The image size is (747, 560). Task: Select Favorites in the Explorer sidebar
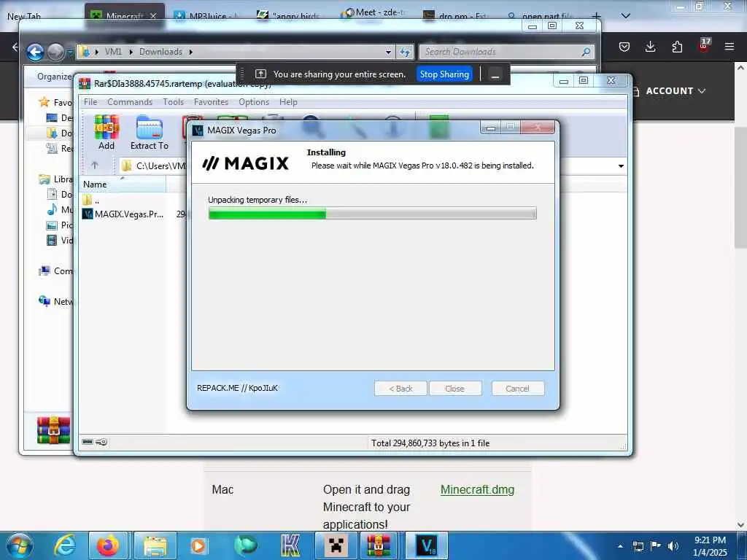coord(56,102)
